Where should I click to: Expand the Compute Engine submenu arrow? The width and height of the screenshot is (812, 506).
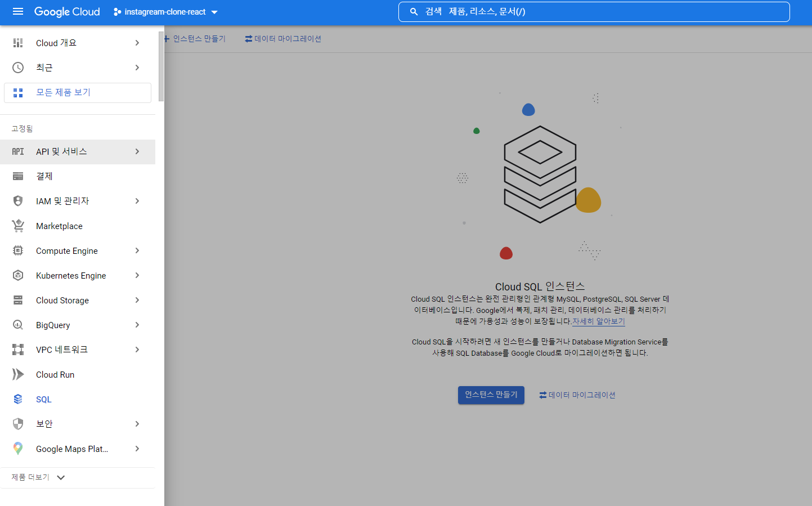point(137,250)
